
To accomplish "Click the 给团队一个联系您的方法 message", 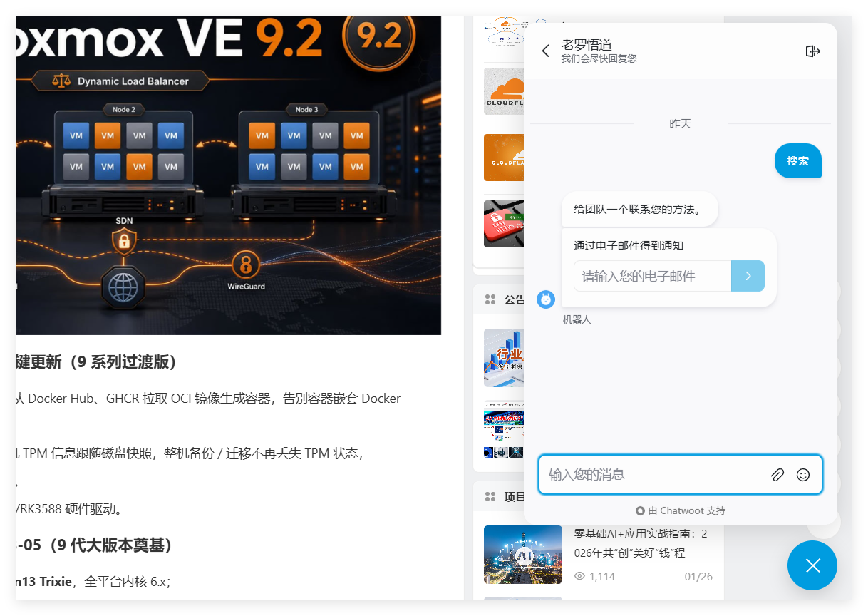I will 640,210.
